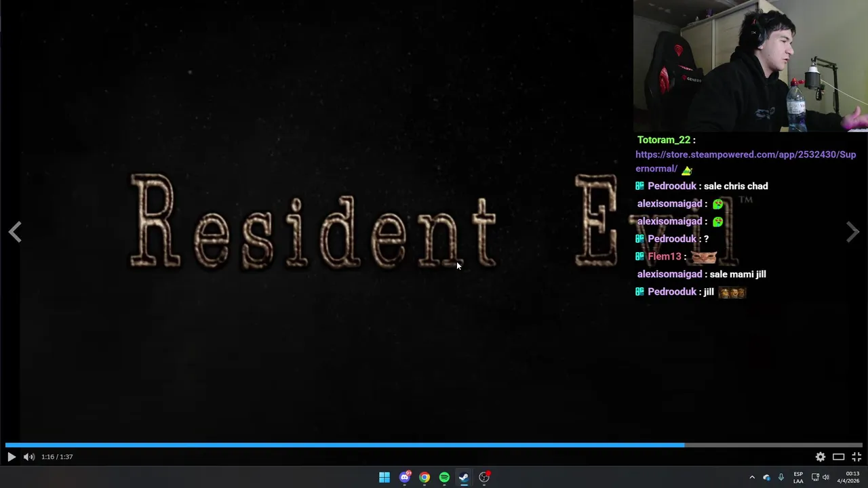
Task: Open the OneDrive cloud tray icon
Action: point(766,477)
